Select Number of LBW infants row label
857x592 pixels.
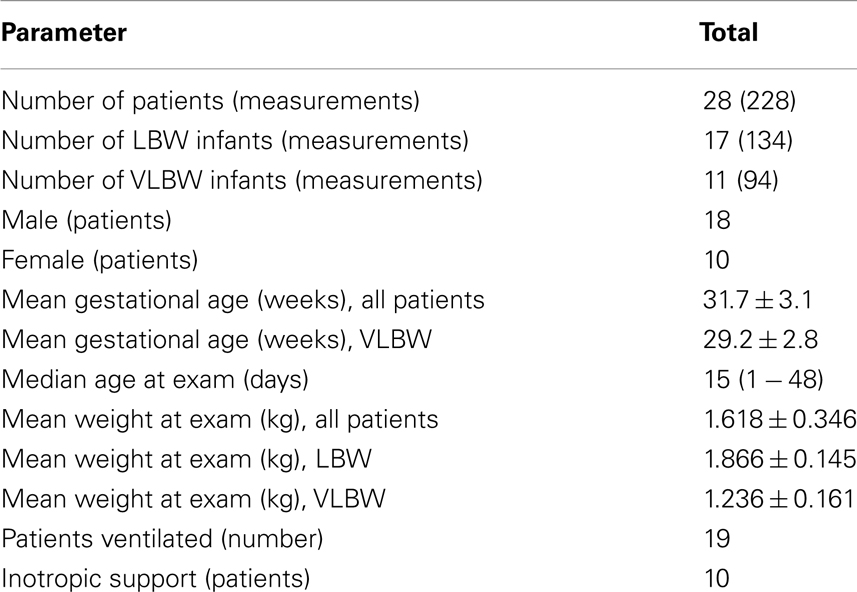(x=235, y=141)
